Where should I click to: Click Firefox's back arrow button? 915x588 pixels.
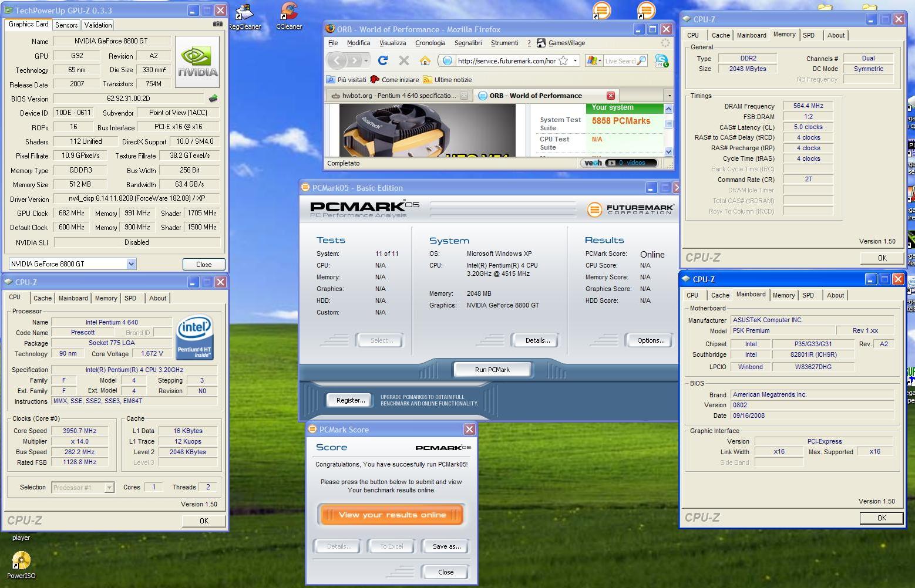coord(337,60)
